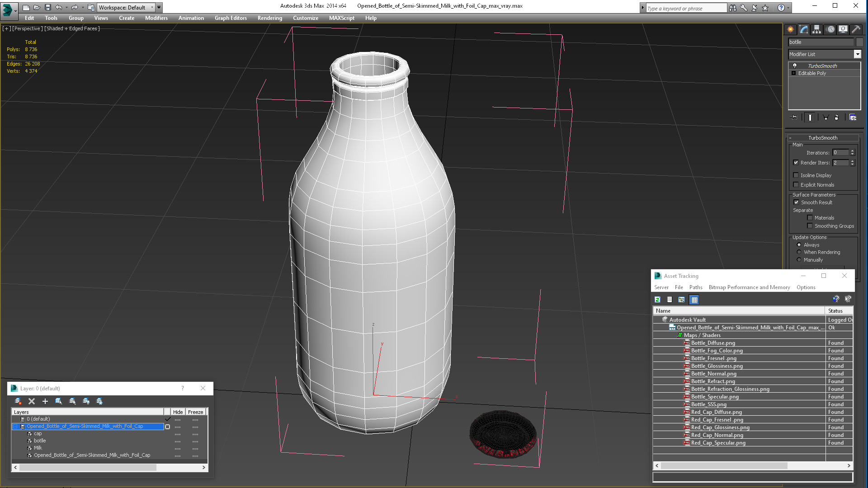Viewport: 868px width, 488px height.
Task: Click Create New Layer icon in Layer dialog
Action: coord(18,401)
